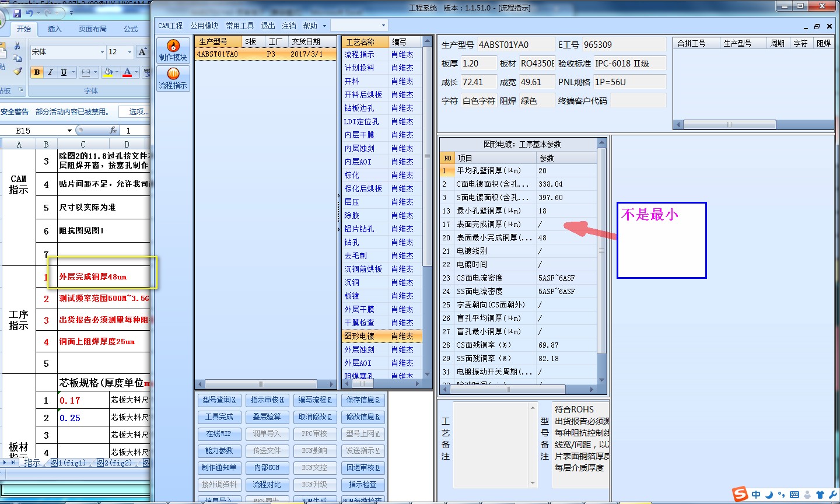Image resolution: width=840 pixels, height=504 pixels.
Task: Switch to the 图1(fig1) sheet tab
Action: (x=68, y=463)
